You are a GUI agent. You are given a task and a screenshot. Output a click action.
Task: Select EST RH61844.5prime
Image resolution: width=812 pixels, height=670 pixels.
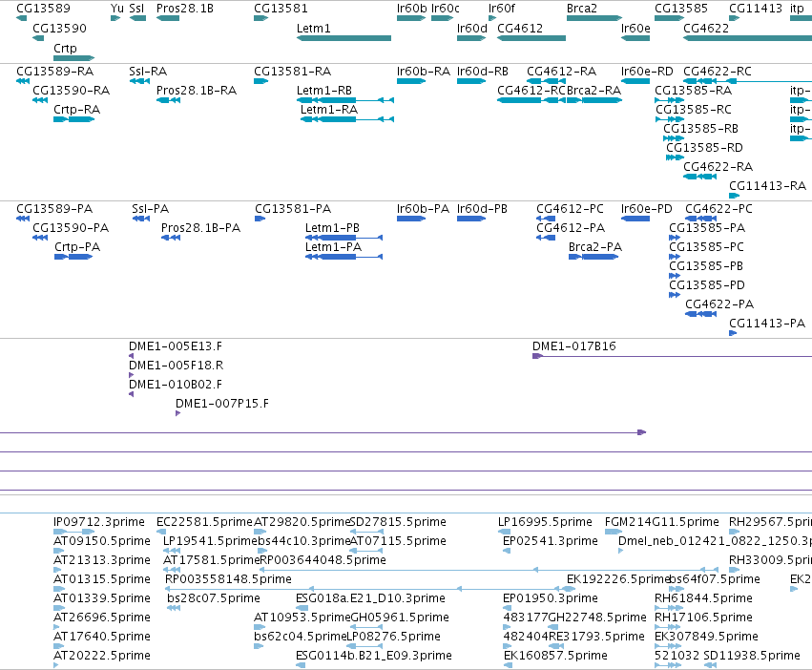pos(703,598)
